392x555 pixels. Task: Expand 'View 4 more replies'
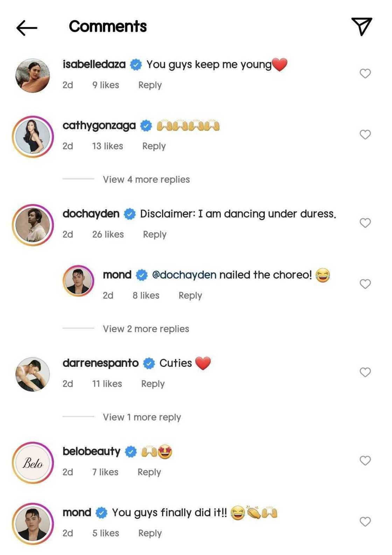coord(146,179)
